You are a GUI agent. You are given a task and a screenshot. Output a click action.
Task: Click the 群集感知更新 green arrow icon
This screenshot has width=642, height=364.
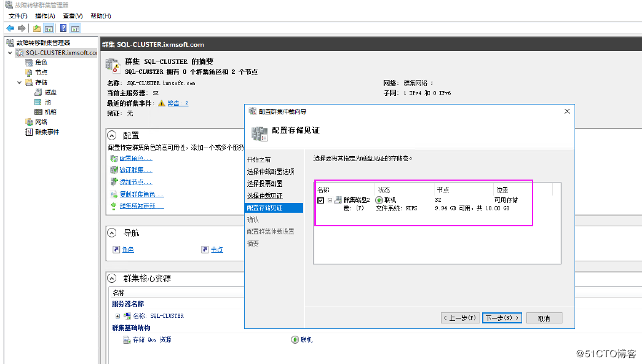click(x=114, y=205)
